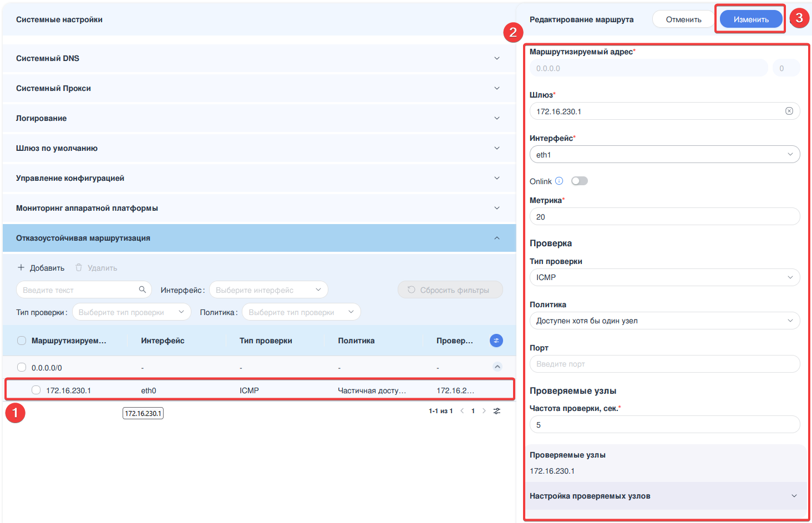This screenshot has width=812, height=523.
Task: Click the search magnifier icon
Action: (143, 290)
